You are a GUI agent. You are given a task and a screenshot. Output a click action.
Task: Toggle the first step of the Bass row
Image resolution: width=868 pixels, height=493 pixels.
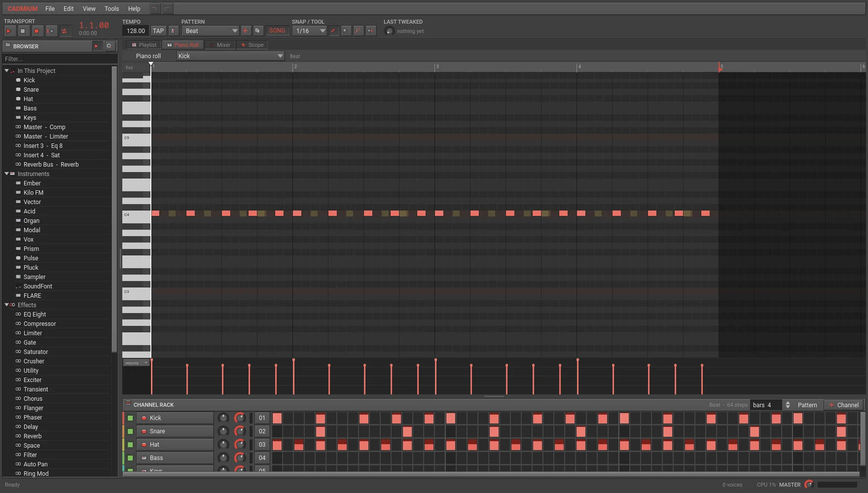click(277, 458)
